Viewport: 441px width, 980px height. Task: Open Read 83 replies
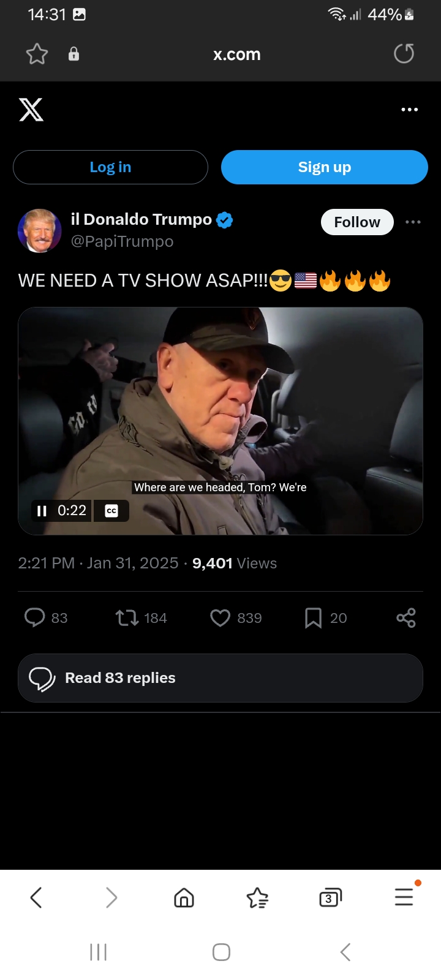[x=221, y=678]
